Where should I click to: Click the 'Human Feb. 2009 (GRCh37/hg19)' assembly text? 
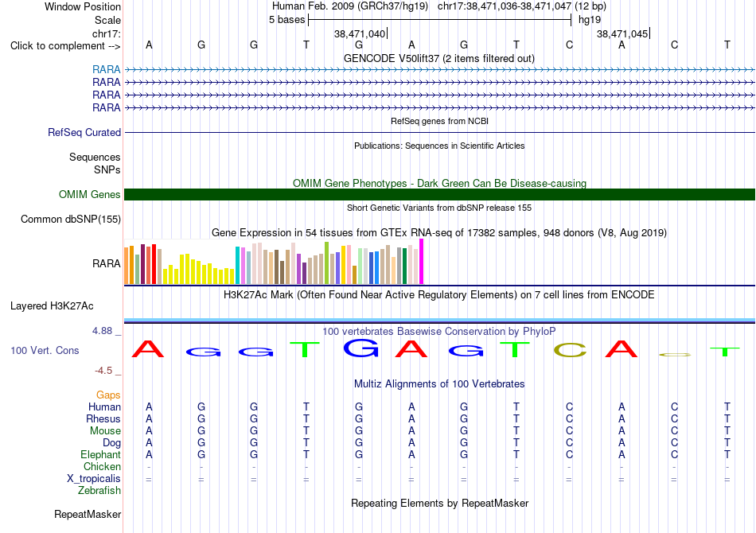point(350,6)
